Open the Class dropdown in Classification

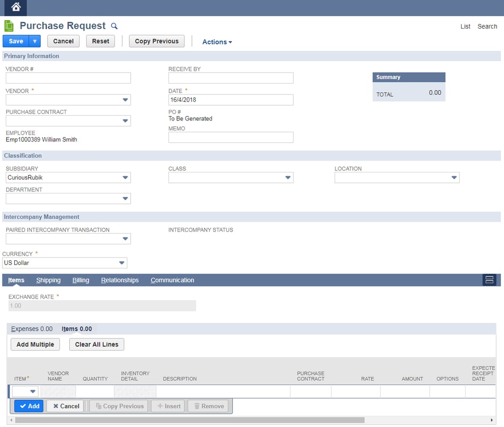tap(289, 177)
